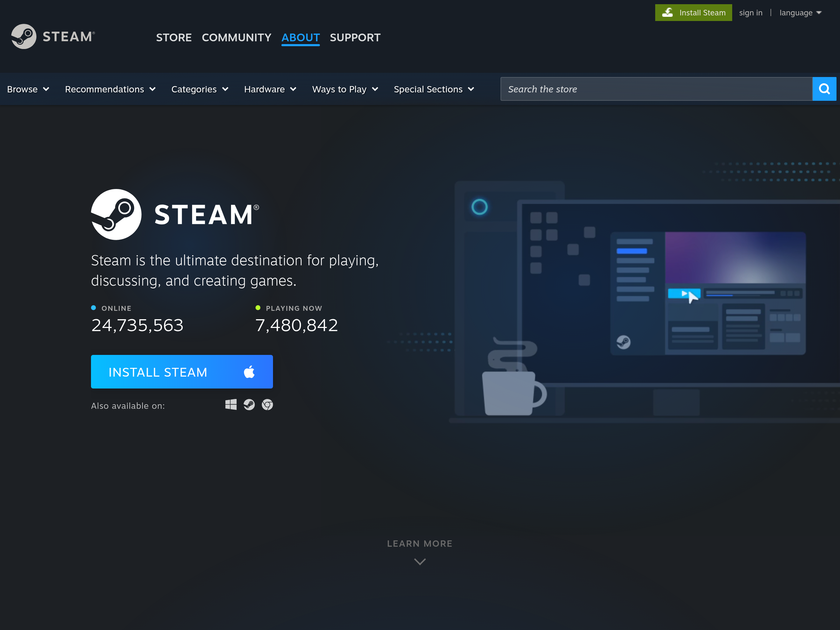The width and height of the screenshot is (840, 630).
Task: Focus the Search the store field
Action: pos(656,89)
